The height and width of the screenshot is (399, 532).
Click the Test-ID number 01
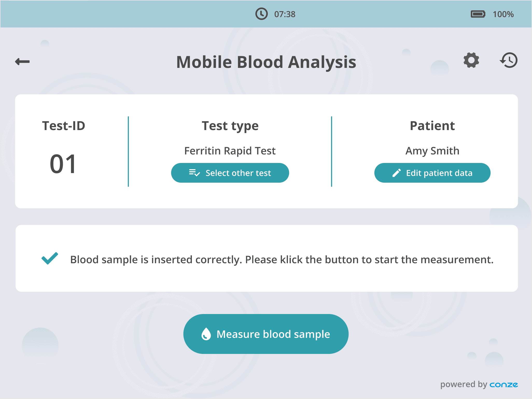coord(63,164)
